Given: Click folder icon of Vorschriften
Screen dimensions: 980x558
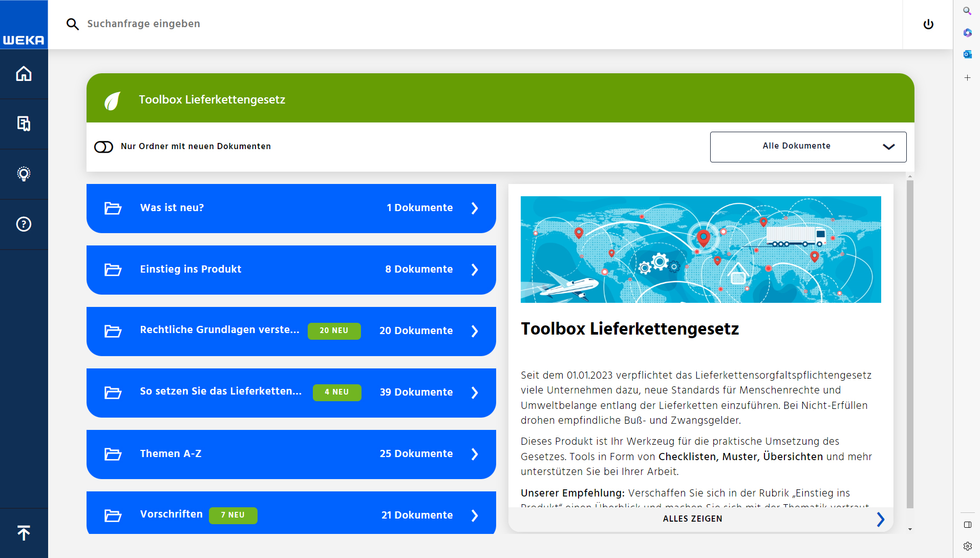Looking at the screenshot, I should click(x=113, y=515).
